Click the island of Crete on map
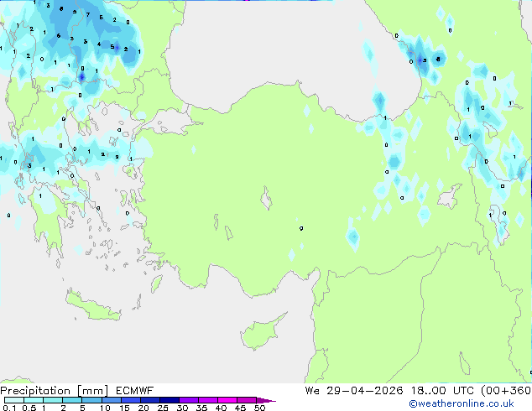The image size is (532, 411). [93, 307]
